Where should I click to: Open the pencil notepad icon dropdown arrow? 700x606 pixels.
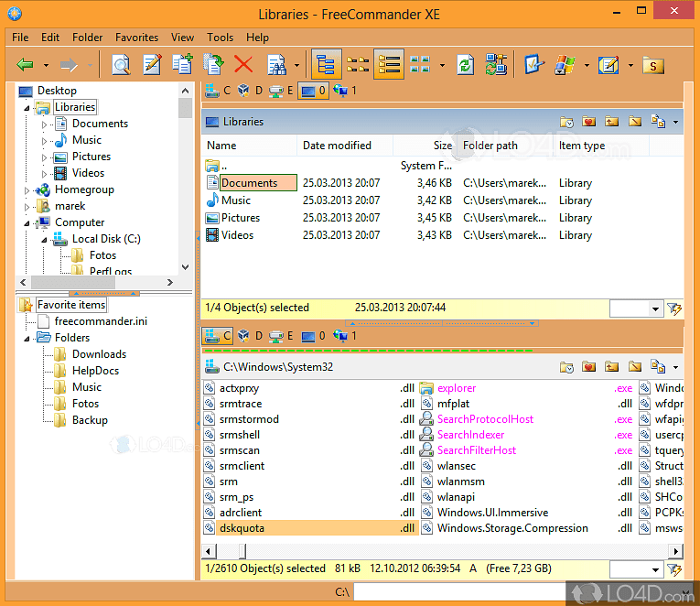[x=630, y=65]
